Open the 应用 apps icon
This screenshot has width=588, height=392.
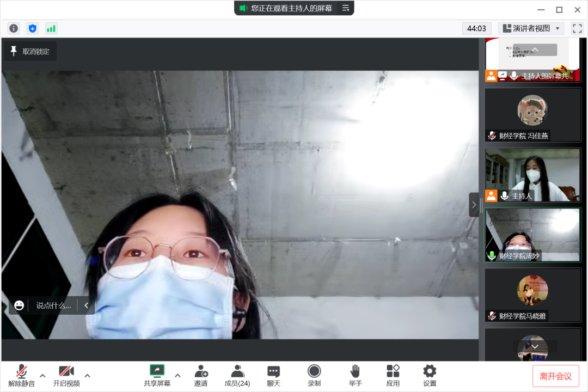pos(393,376)
